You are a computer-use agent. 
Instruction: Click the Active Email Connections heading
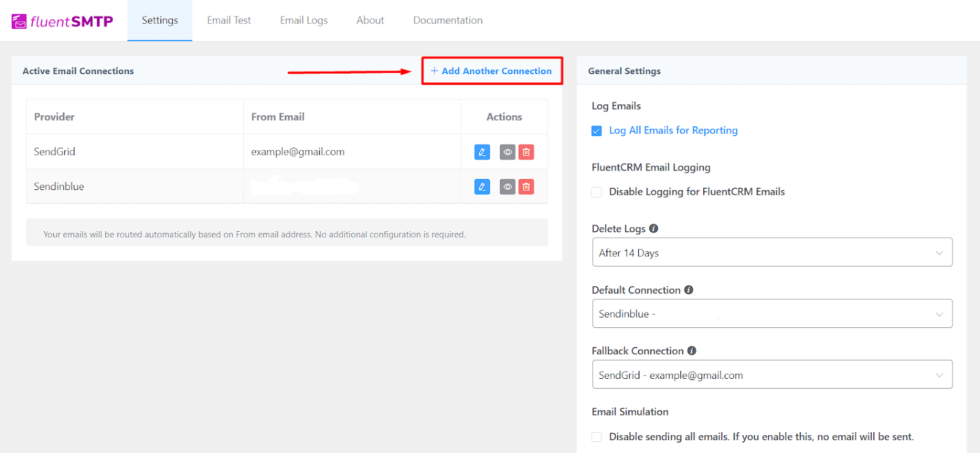tap(78, 71)
